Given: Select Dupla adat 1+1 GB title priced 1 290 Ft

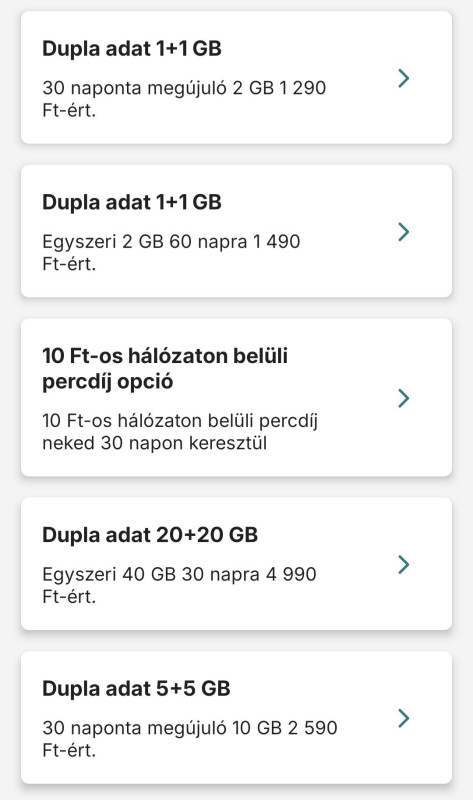Looking at the screenshot, I should coord(132,48).
